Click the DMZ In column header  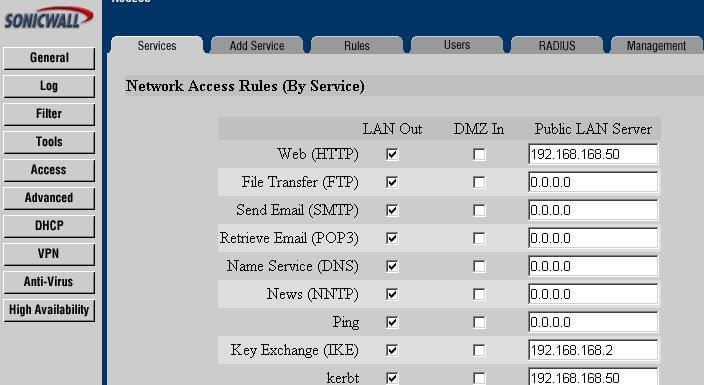(x=479, y=129)
